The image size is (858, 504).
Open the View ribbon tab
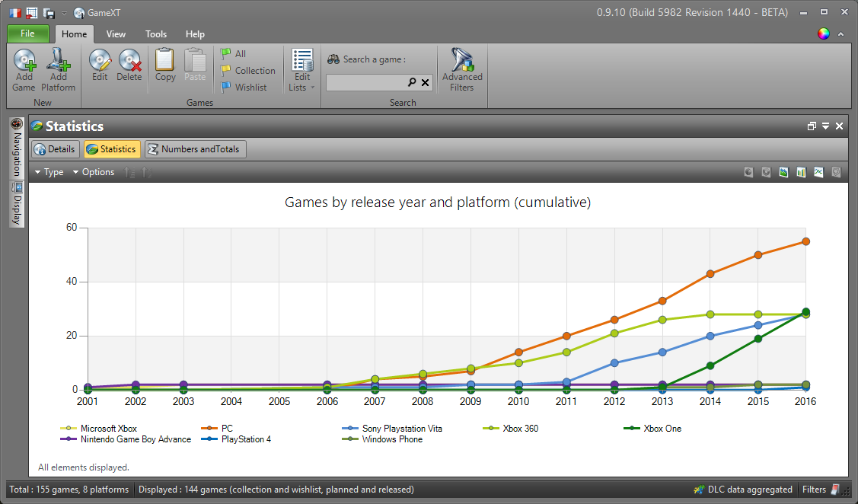point(116,34)
